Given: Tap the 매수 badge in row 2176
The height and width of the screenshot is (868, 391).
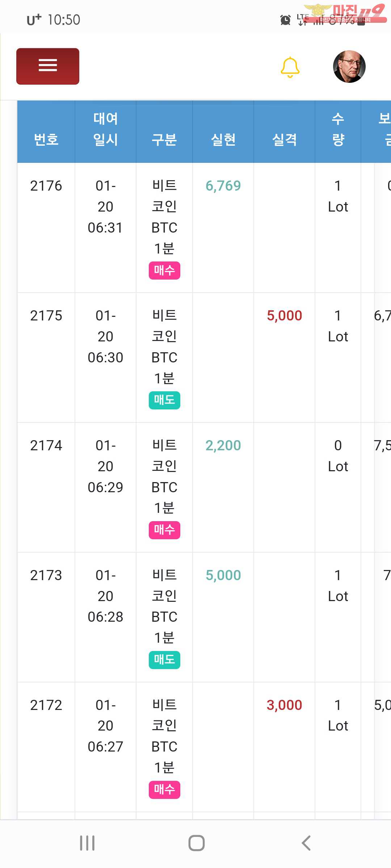Looking at the screenshot, I should pyautogui.click(x=164, y=270).
